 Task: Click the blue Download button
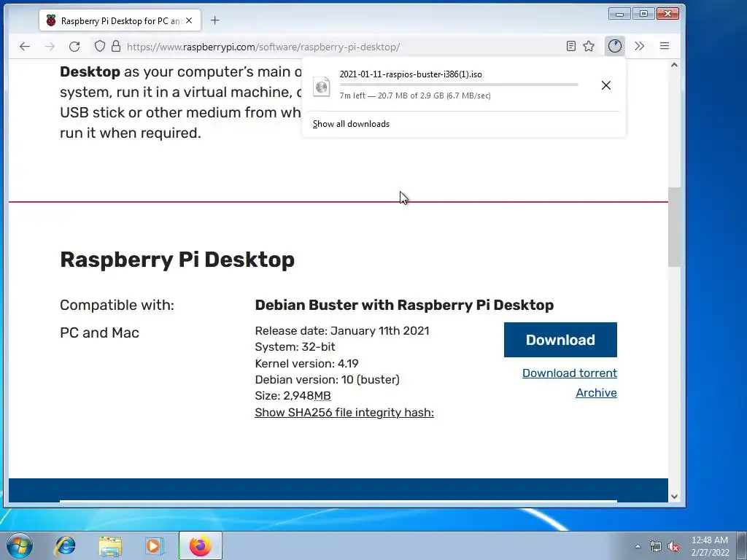(560, 340)
